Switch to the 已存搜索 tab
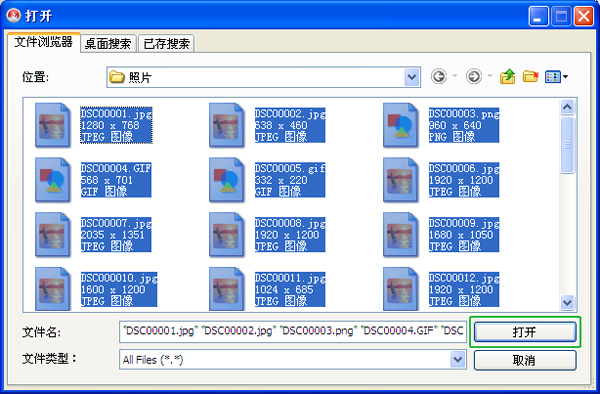Image resolution: width=600 pixels, height=394 pixels. point(166,44)
